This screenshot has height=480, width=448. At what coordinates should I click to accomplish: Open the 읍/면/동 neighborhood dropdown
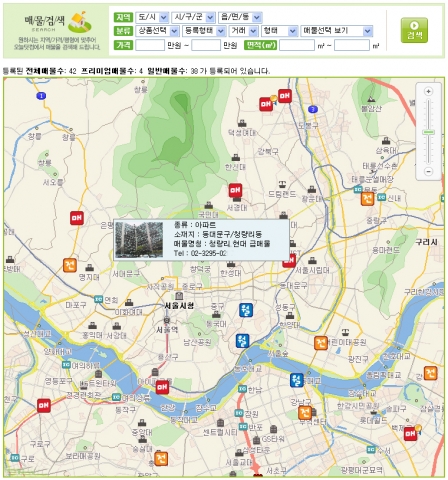240,17
